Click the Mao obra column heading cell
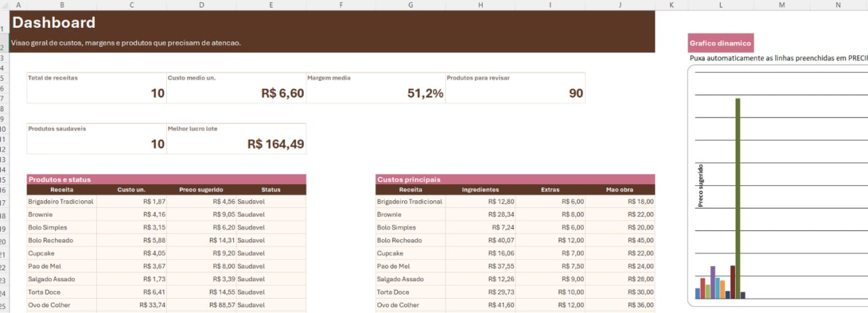This screenshot has width=868, height=313. point(620,189)
